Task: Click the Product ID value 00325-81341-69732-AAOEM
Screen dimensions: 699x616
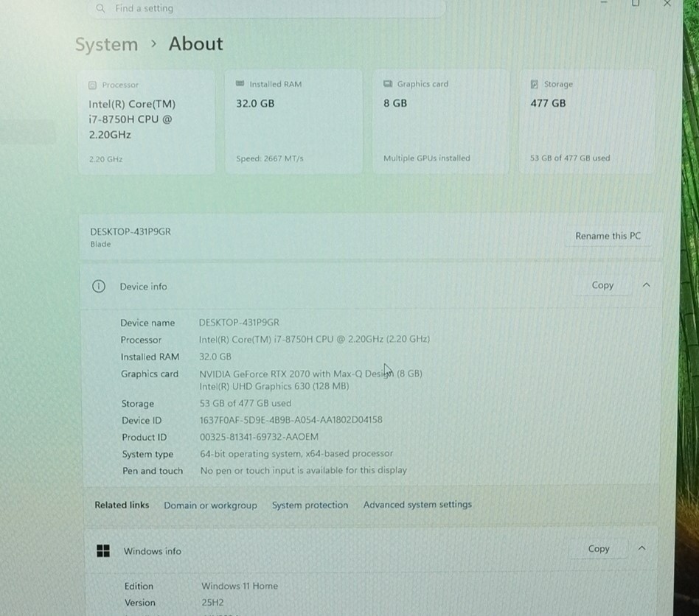Action: (259, 437)
